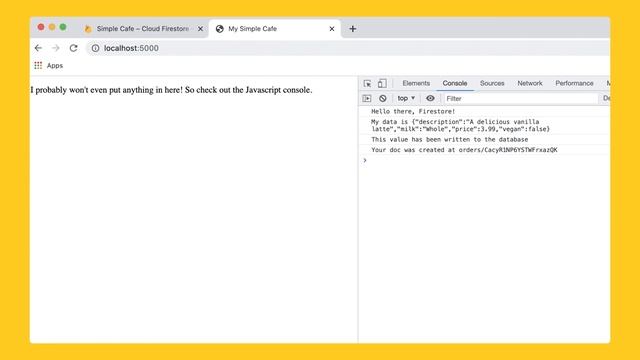Create a live expression with eye icon
The height and width of the screenshot is (360, 640).
point(430,98)
